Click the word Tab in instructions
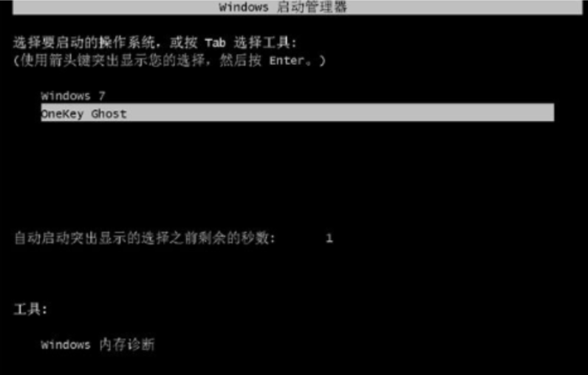Screen dimensions: 588x375 click(215, 43)
